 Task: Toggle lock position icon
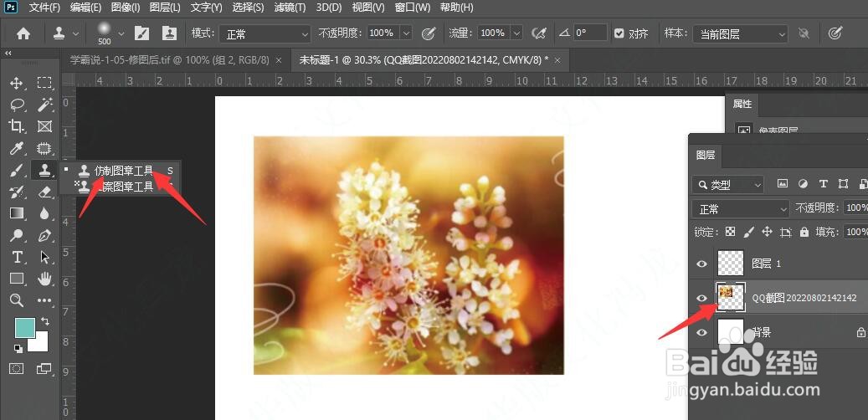(767, 232)
